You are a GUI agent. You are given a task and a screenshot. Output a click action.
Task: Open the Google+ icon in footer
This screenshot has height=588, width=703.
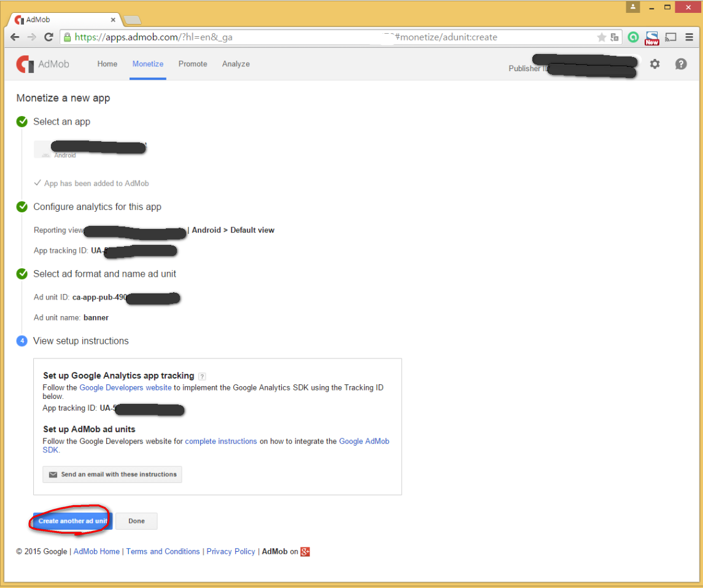(x=305, y=552)
